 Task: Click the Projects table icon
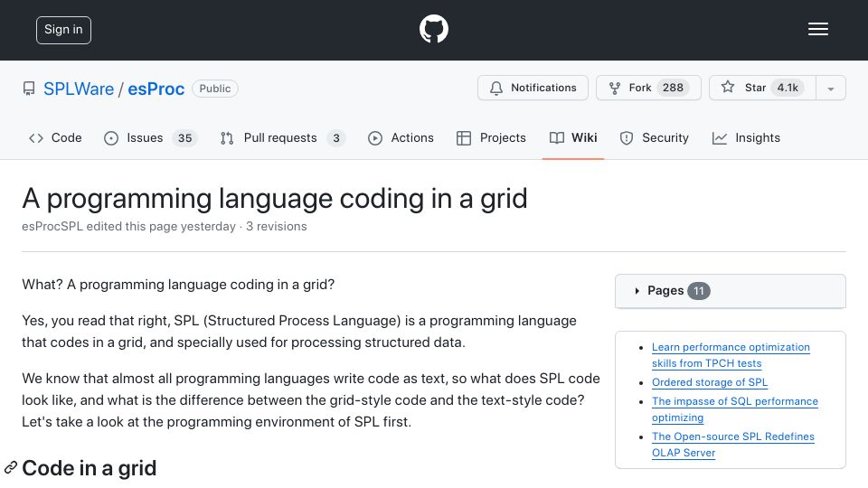click(x=463, y=138)
